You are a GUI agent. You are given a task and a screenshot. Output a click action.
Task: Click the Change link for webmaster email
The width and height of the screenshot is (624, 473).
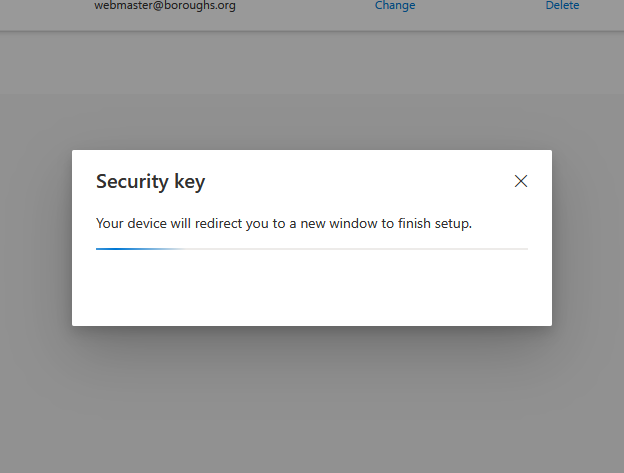click(x=395, y=6)
